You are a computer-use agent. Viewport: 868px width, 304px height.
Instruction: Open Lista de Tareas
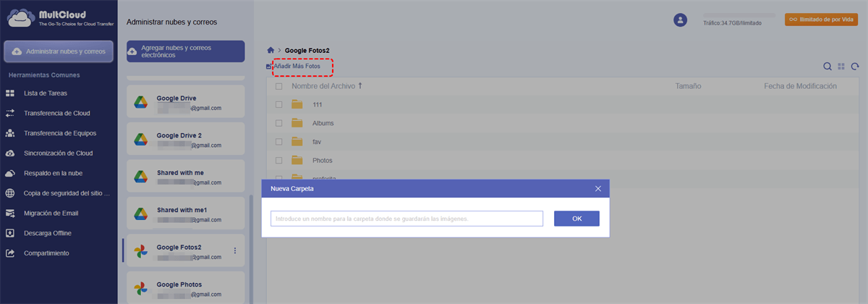coord(46,93)
